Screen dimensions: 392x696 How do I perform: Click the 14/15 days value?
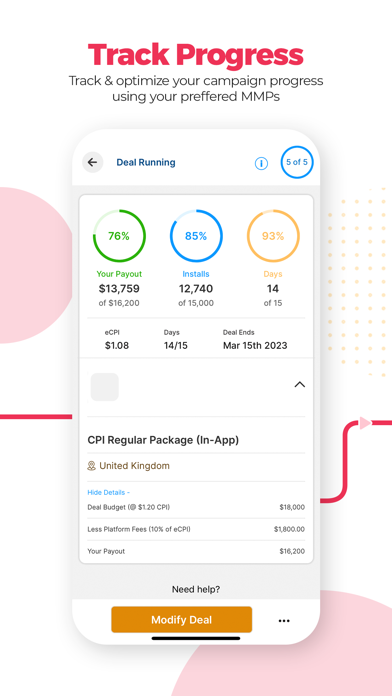coord(175,345)
